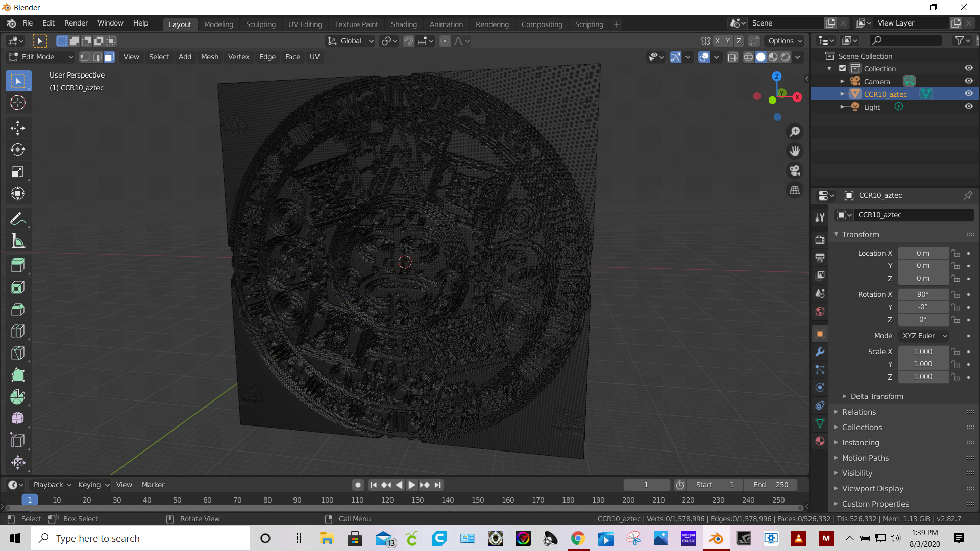Hide the CCR10_aztec object in outliner
The width and height of the screenshot is (980, 551).
tap(968, 94)
